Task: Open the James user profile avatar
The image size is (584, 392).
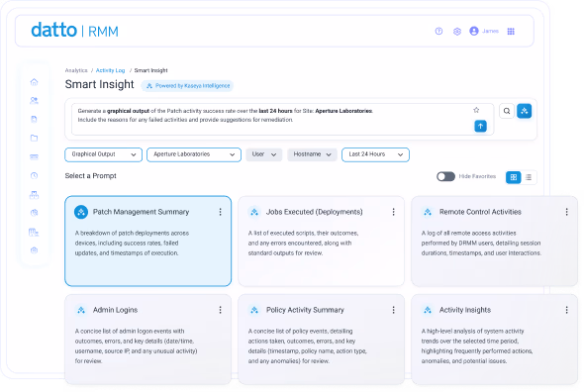Action: tap(474, 31)
